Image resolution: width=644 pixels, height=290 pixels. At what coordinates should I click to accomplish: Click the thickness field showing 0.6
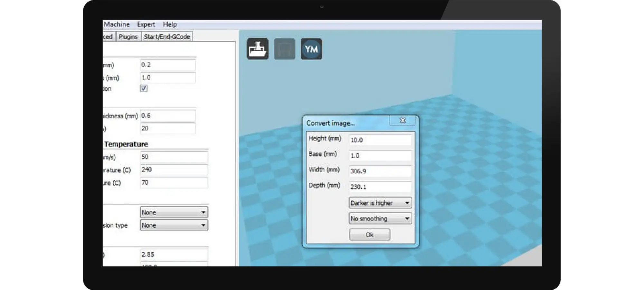coord(168,115)
